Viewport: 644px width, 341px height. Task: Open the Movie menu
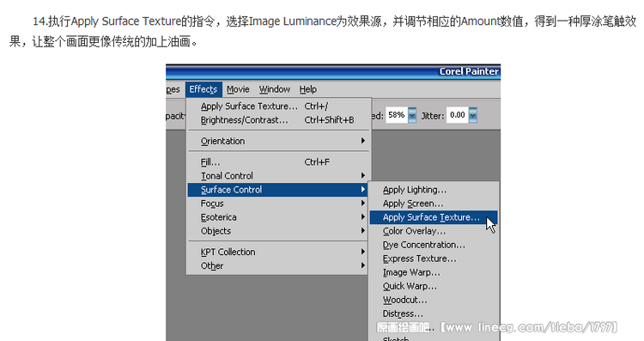pos(238,89)
